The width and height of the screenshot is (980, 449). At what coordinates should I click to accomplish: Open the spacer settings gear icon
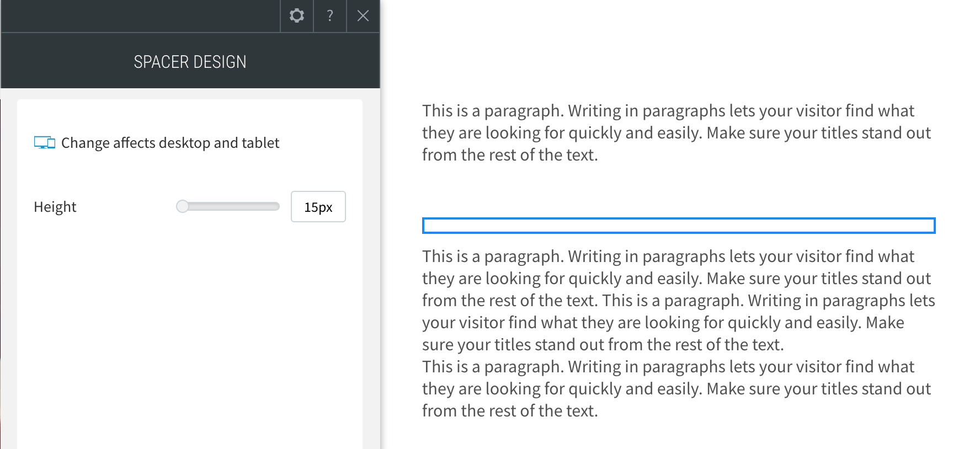coord(297,15)
